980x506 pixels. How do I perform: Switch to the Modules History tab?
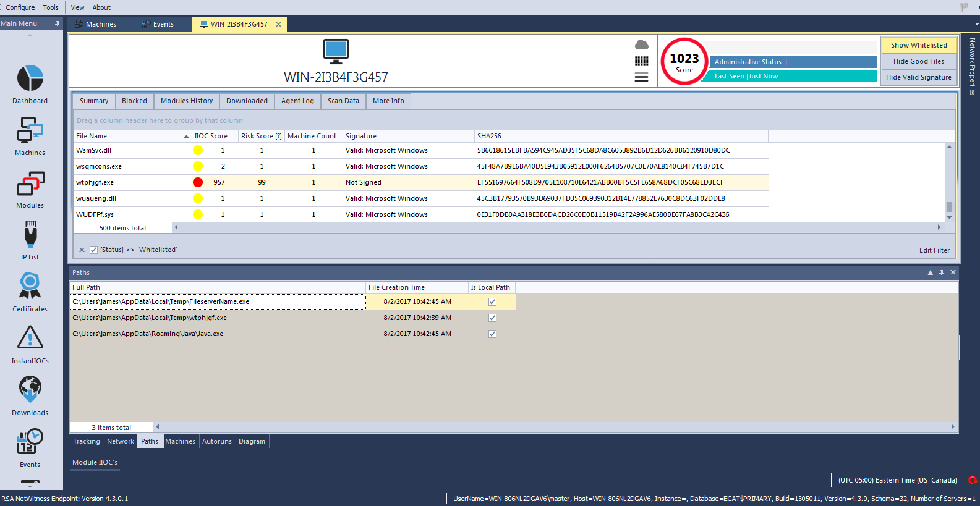click(x=187, y=101)
